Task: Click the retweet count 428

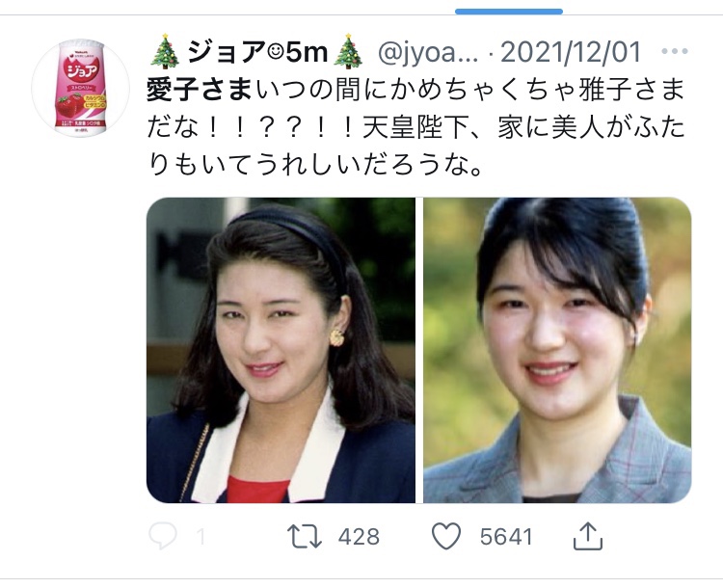Action: click(359, 537)
